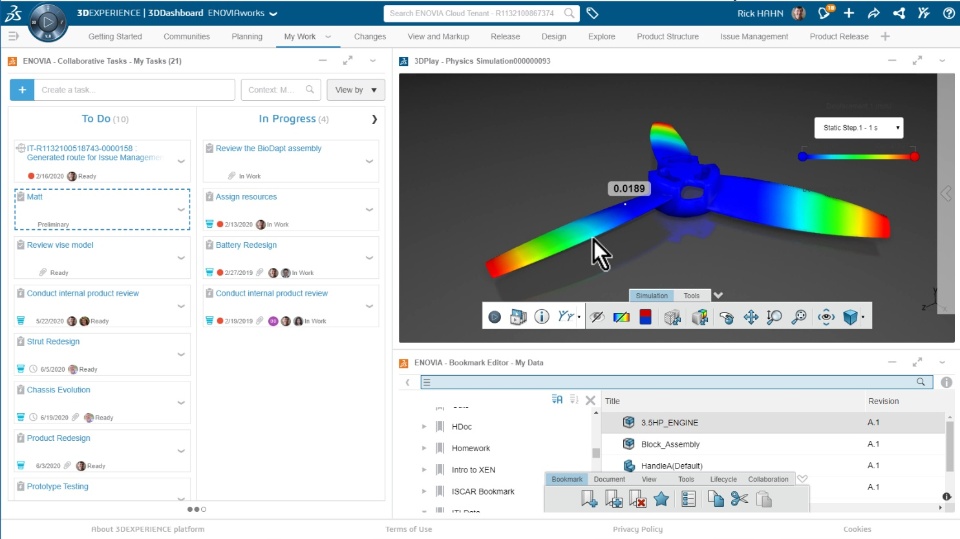This screenshot has height=539, width=960.
Task: Open the animation frames tool in 3DPlay
Action: click(x=518, y=317)
